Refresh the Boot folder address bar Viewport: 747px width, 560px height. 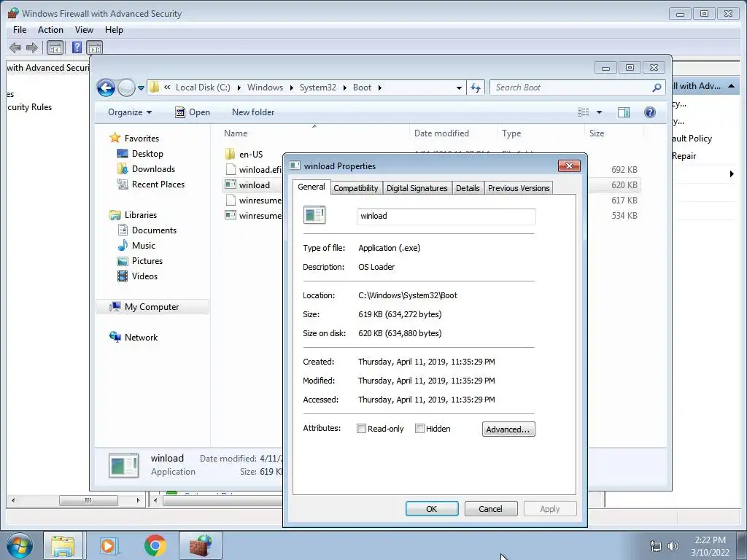476,87
